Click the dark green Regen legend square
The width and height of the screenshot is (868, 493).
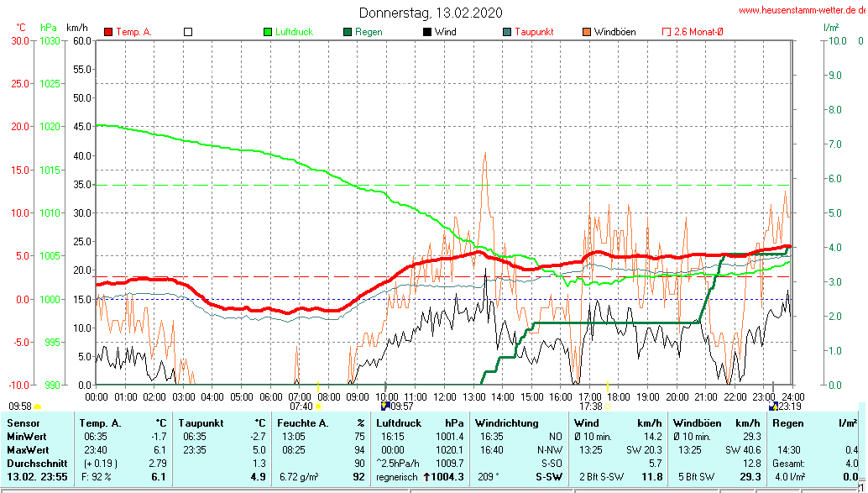pyautogui.click(x=347, y=32)
